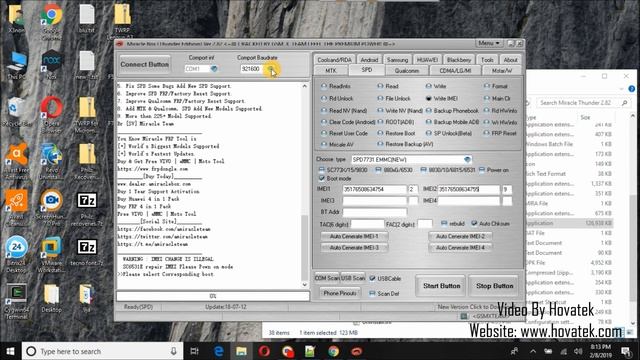The image size is (640, 360).
Task: Focus the IMEI1 number field
Action: click(374, 189)
